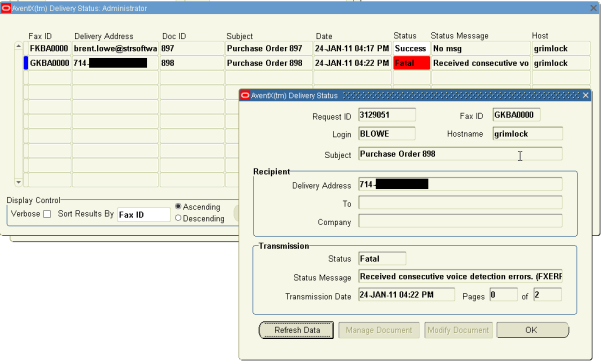Viewport: 601px width, 364px height.
Task: Click the empty To field
Action: pyautogui.click(x=460, y=203)
